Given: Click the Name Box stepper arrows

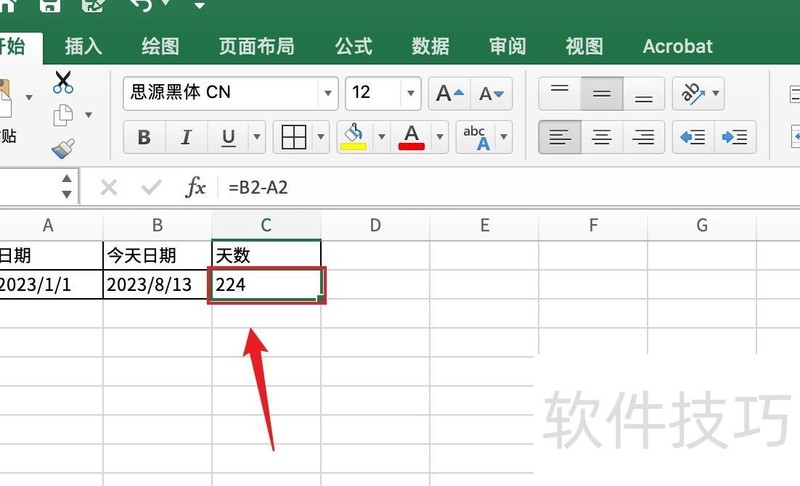Looking at the screenshot, I should tap(66, 186).
